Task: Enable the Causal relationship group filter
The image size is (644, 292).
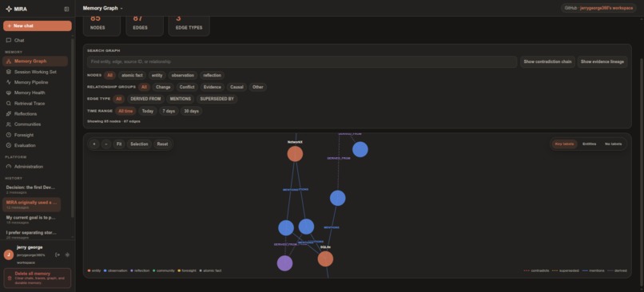Action: [237, 87]
